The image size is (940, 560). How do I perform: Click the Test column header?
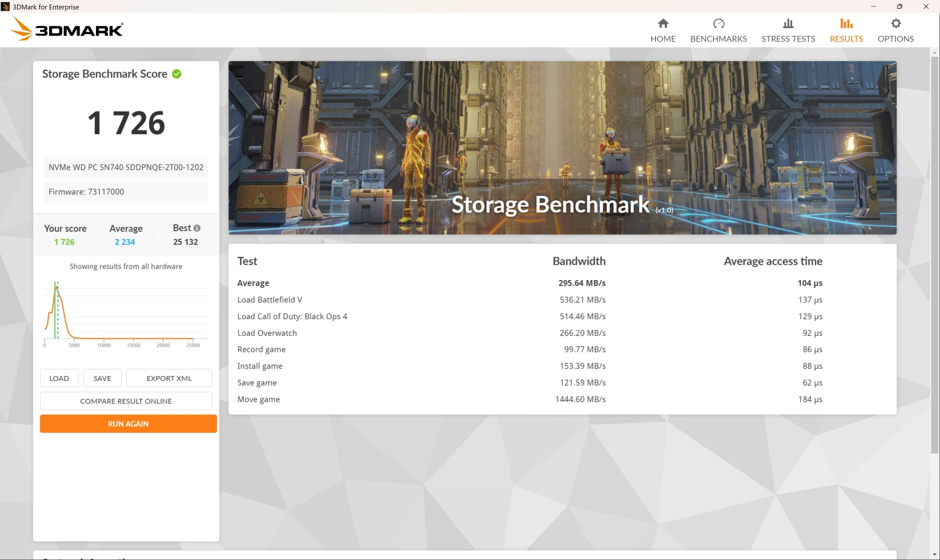click(247, 261)
